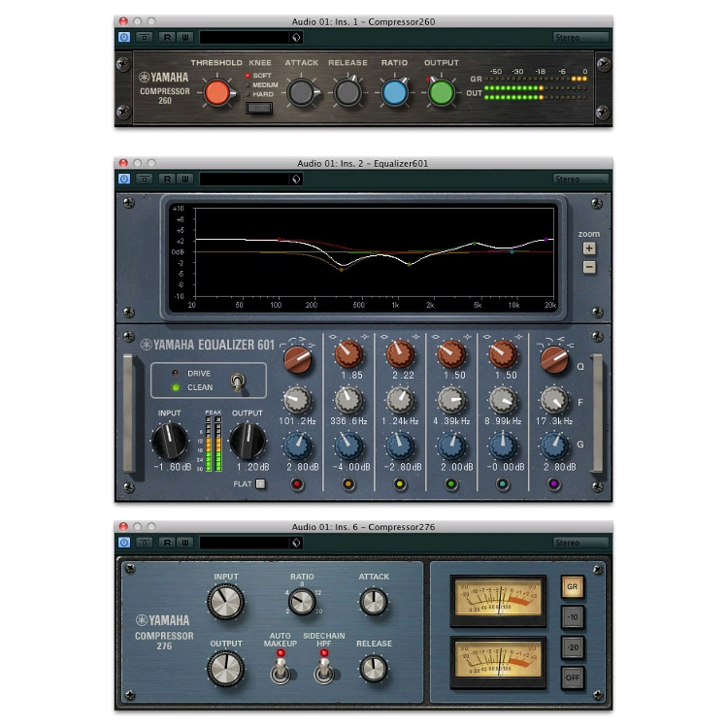
Task: Click the Knee selector button on Compressor 260
Action: point(259,108)
